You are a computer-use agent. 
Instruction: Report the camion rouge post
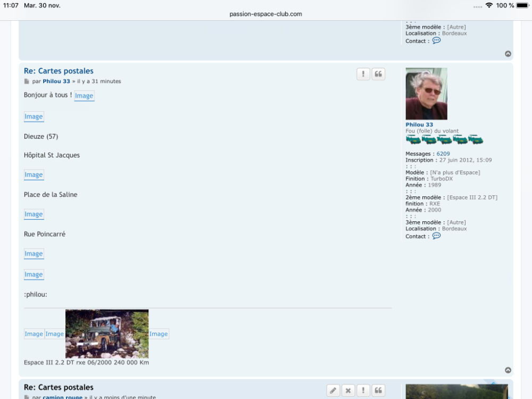click(363, 391)
